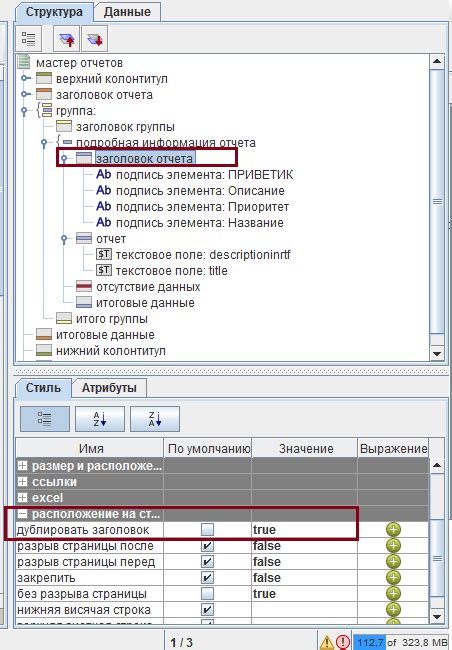
Task: Toggle default checkbox for дублировать заголовок
Action: pos(207,530)
